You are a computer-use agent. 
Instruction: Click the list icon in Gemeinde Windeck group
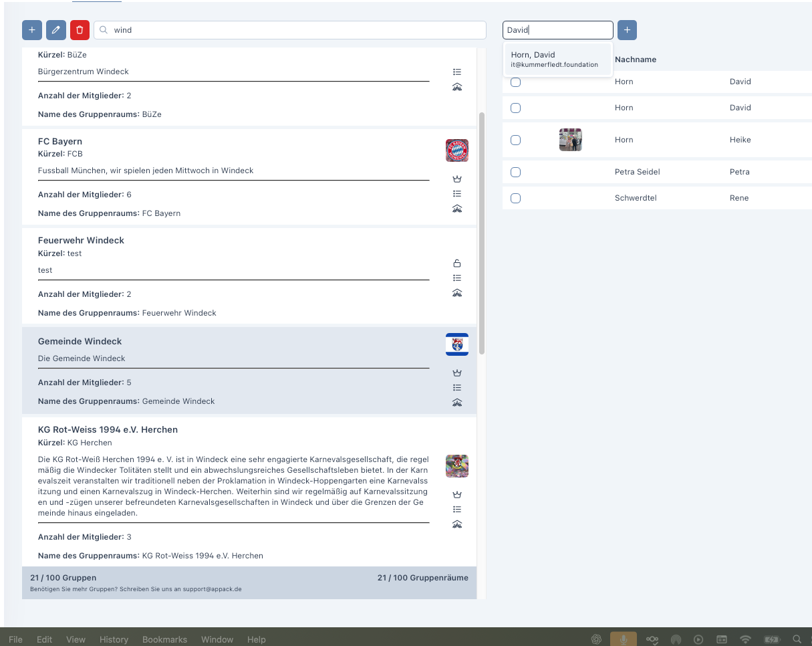click(x=457, y=388)
